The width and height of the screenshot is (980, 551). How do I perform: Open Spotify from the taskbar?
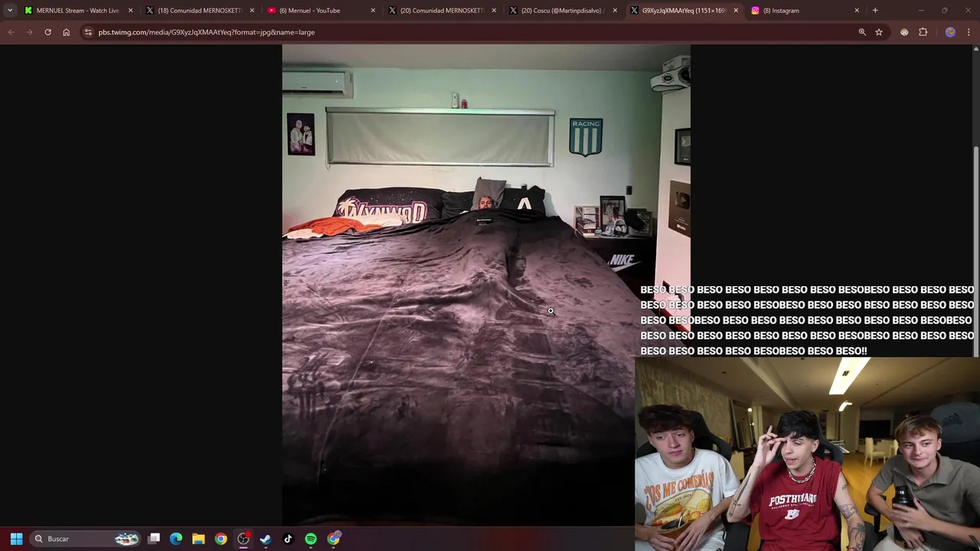[x=311, y=539]
